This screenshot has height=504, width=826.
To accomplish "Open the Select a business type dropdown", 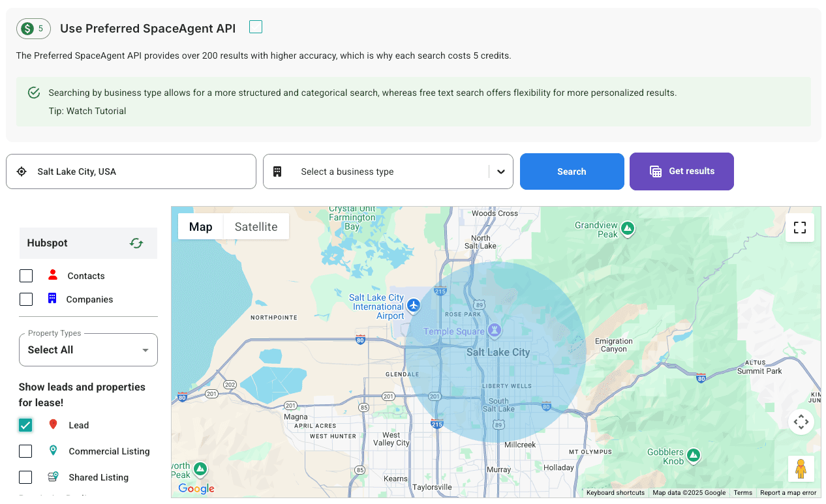I will click(388, 171).
